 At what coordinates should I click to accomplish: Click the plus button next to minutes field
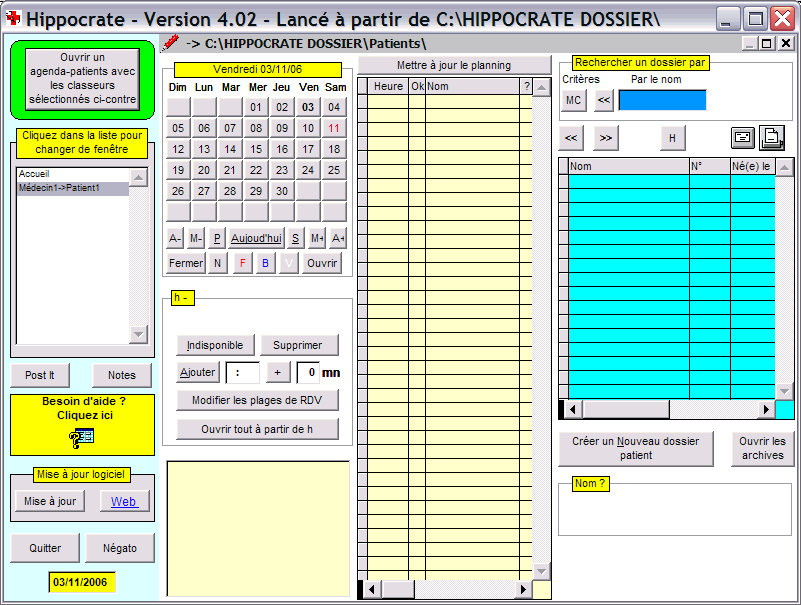277,373
